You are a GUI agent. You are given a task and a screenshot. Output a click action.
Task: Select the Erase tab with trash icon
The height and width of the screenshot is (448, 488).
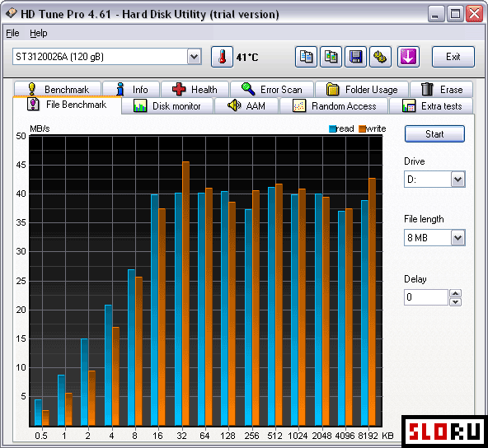(441, 90)
